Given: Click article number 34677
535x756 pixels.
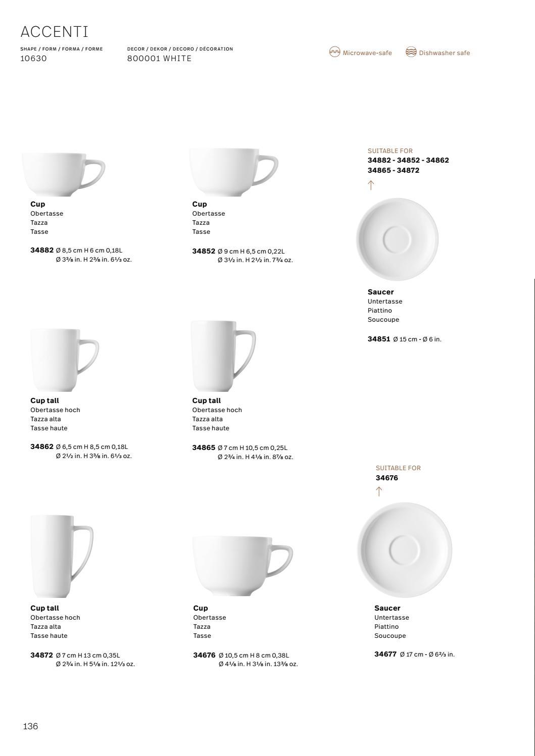Looking at the screenshot, I should coord(385,654).
